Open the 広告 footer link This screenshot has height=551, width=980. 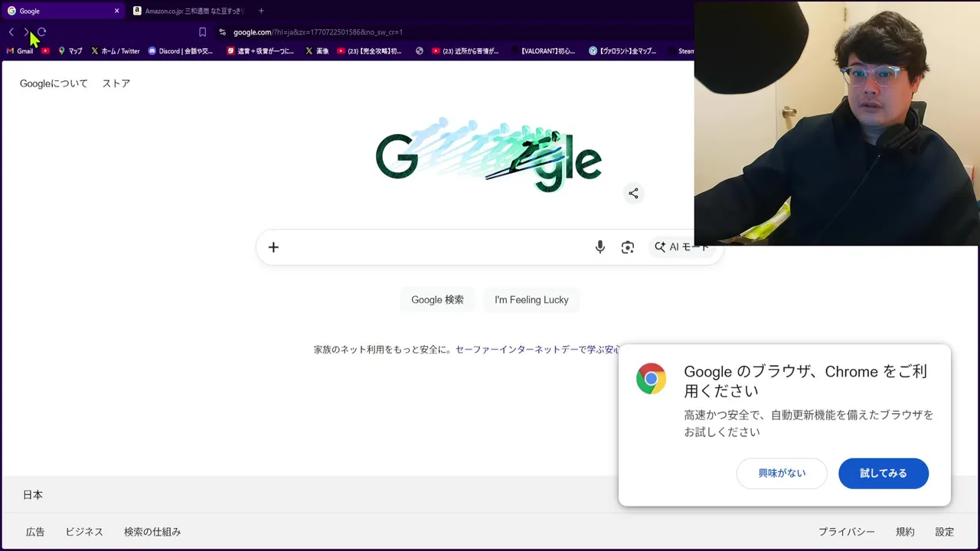point(35,532)
